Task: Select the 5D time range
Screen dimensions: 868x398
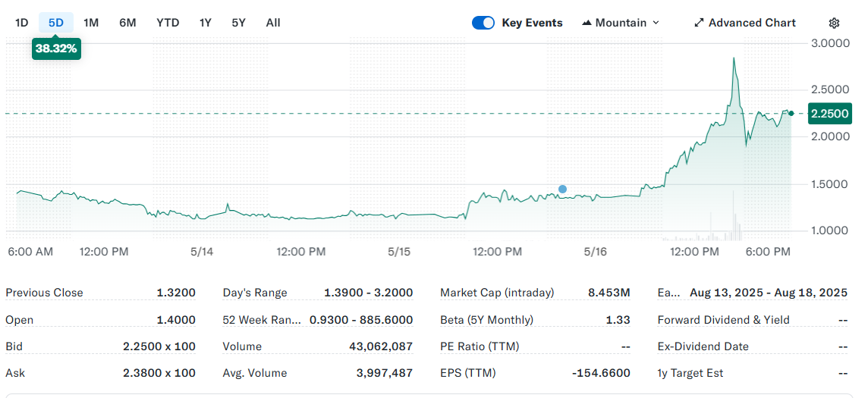Action: coord(56,23)
